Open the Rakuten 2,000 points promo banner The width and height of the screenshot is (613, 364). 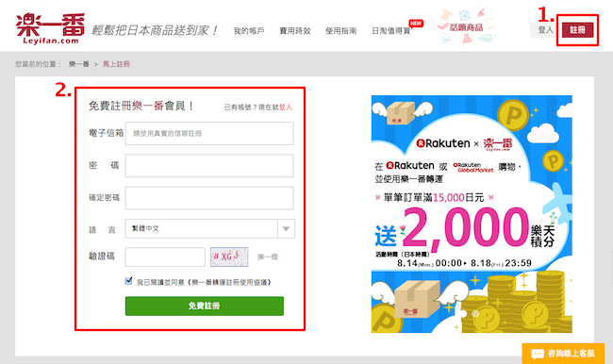[x=472, y=214]
